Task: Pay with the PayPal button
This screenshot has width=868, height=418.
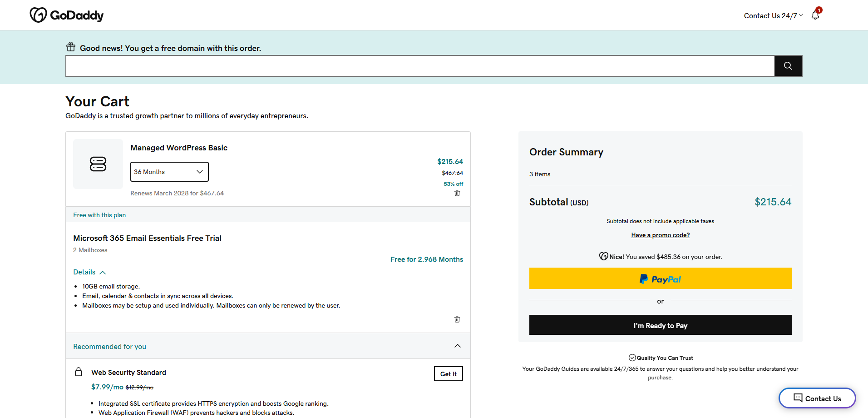Action: 660,279
